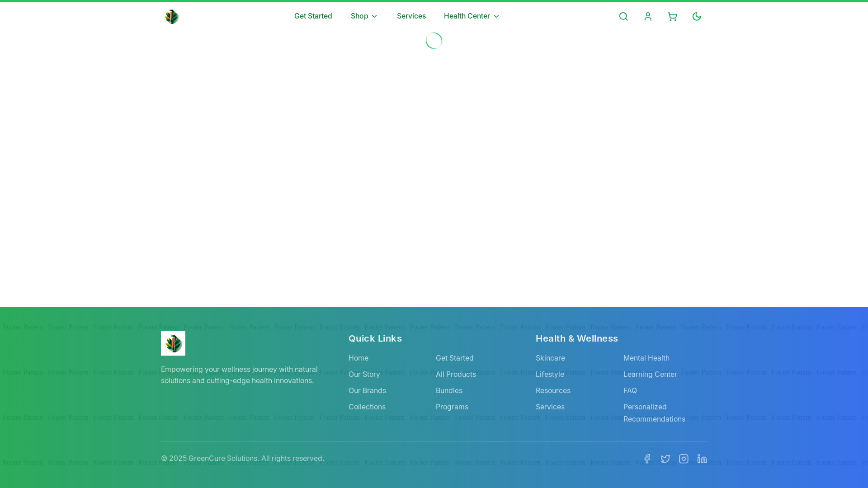Image resolution: width=868 pixels, height=488 pixels.
Task: Click the header leaf logo
Action: pos(172,17)
